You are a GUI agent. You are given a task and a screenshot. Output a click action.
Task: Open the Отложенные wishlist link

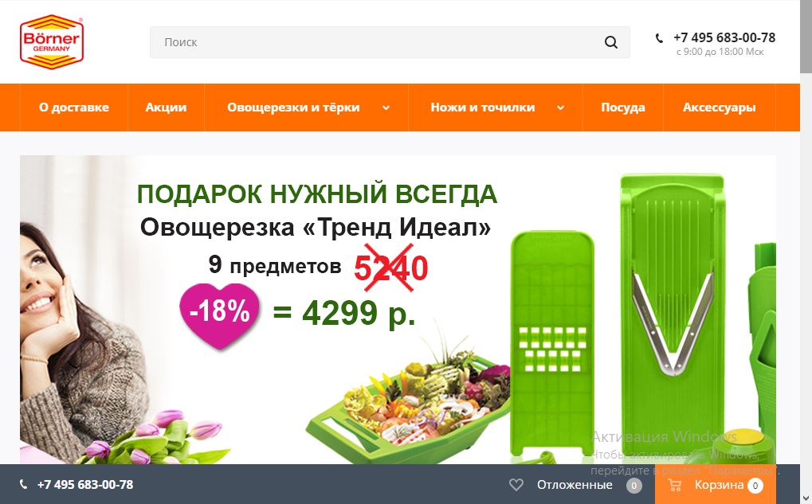click(x=575, y=485)
